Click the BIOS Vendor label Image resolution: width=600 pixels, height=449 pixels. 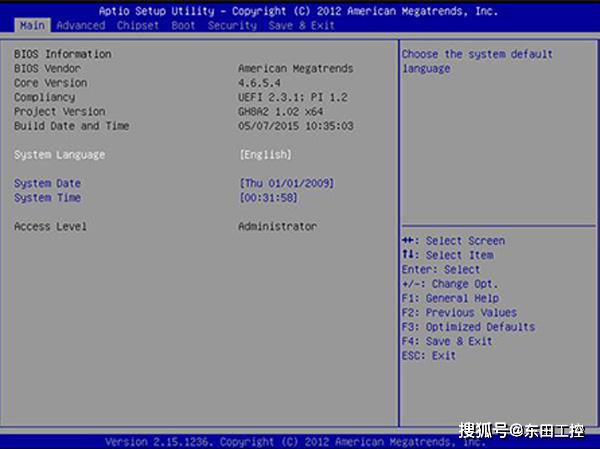click(x=47, y=69)
